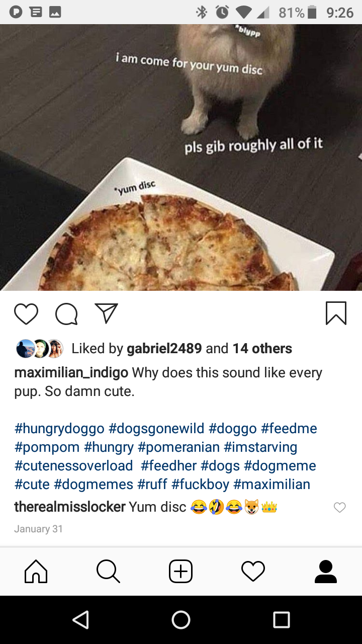Tap the #hungrydoggo hashtag
This screenshot has width=362, height=644.
click(59, 429)
